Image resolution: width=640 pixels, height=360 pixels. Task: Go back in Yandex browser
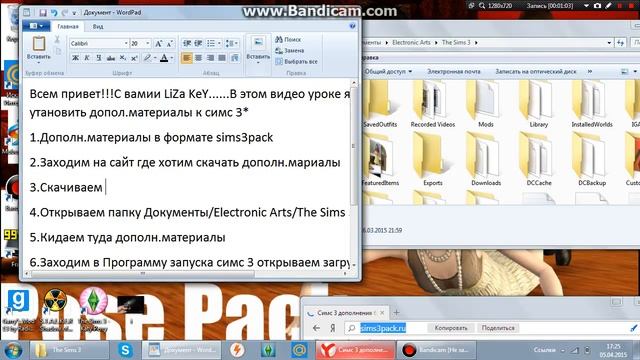[x=316, y=328]
